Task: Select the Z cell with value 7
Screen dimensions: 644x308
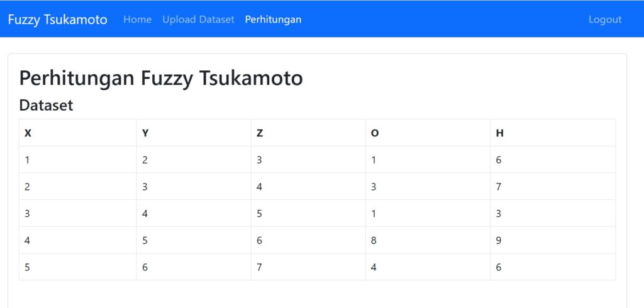Action: (x=308, y=267)
